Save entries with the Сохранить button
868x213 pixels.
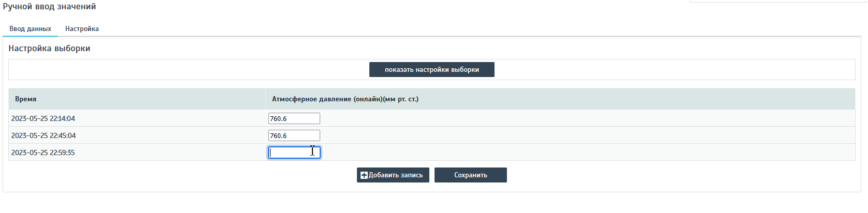click(470, 175)
